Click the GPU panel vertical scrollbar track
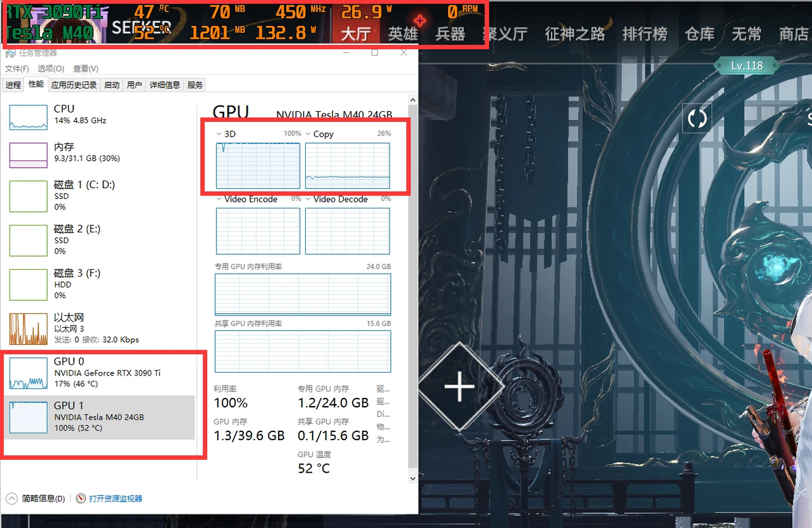The image size is (812, 528). [413, 288]
